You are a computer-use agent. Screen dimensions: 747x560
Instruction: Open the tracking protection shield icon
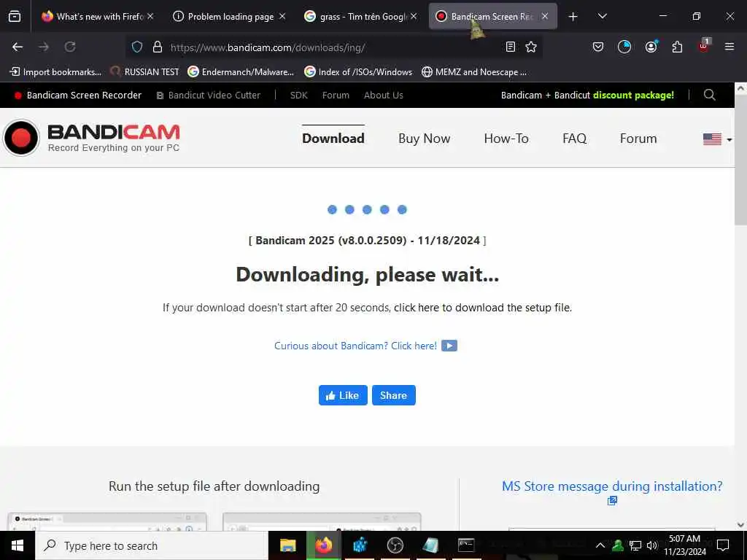(137, 47)
